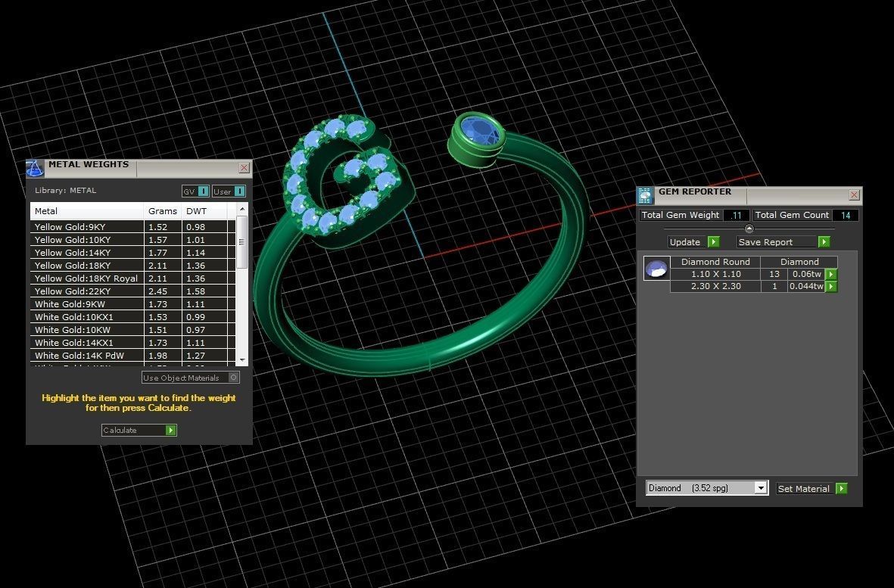This screenshot has height=588, width=894.
Task: Click green arrow on the Calculate button
Action: [171, 430]
